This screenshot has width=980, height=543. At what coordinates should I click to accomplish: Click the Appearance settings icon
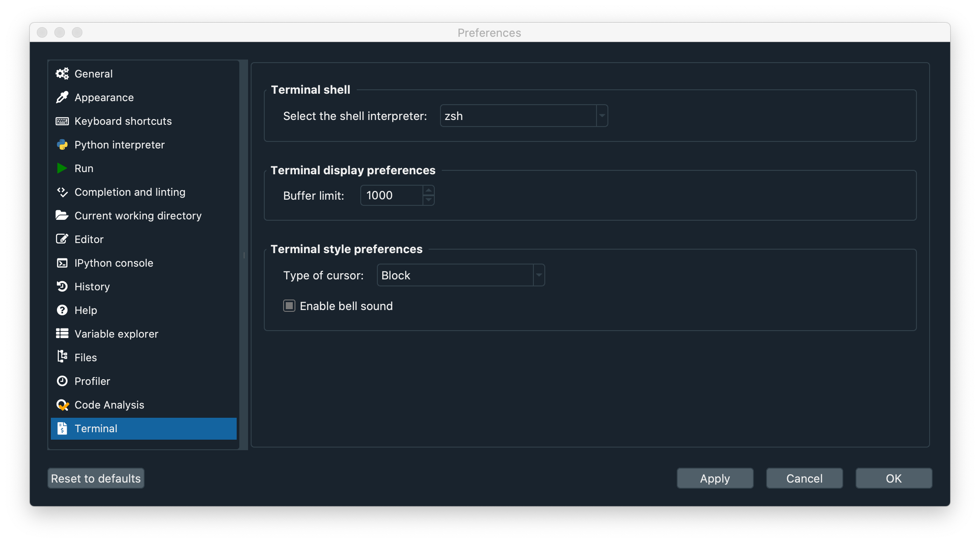pyautogui.click(x=62, y=97)
